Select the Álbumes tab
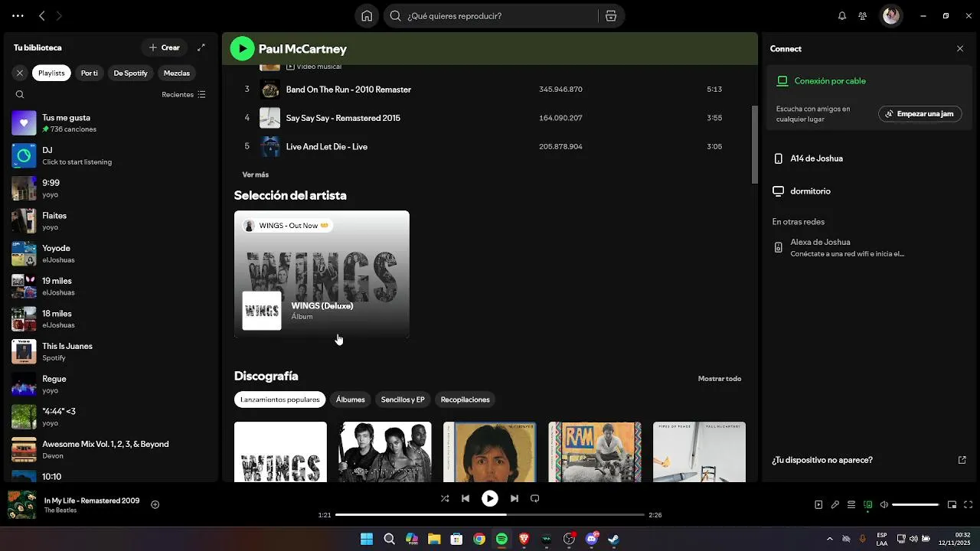Screen dimensions: 980x551 (x=351, y=399)
